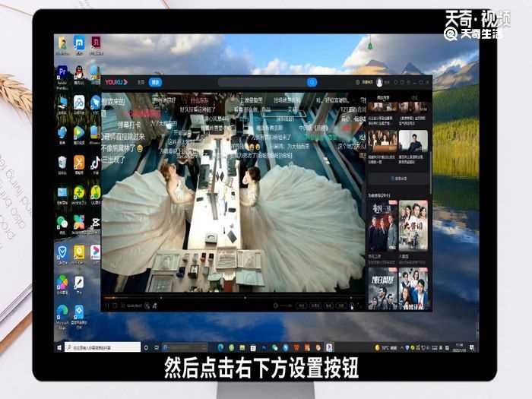Image resolution: width=532 pixels, height=399 pixels.
Task: Open the user avatar in the header
Action: (378, 82)
